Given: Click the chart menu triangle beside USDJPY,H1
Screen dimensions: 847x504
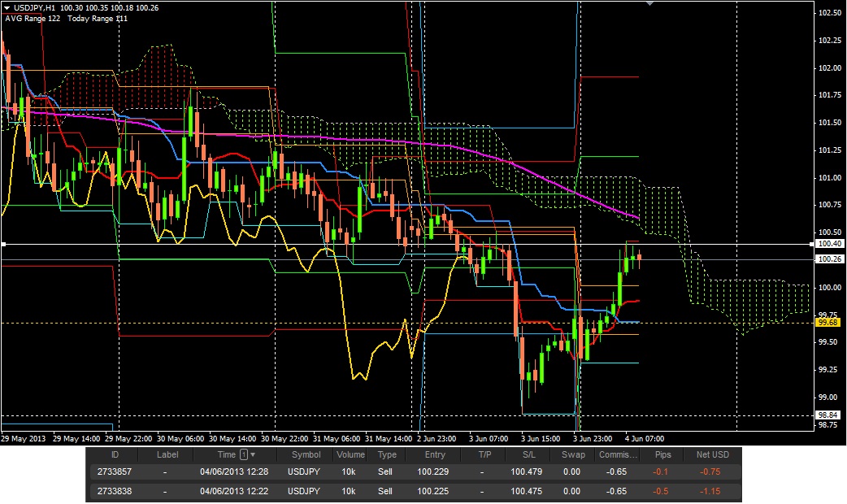Looking at the screenshot, I should click(7, 8).
